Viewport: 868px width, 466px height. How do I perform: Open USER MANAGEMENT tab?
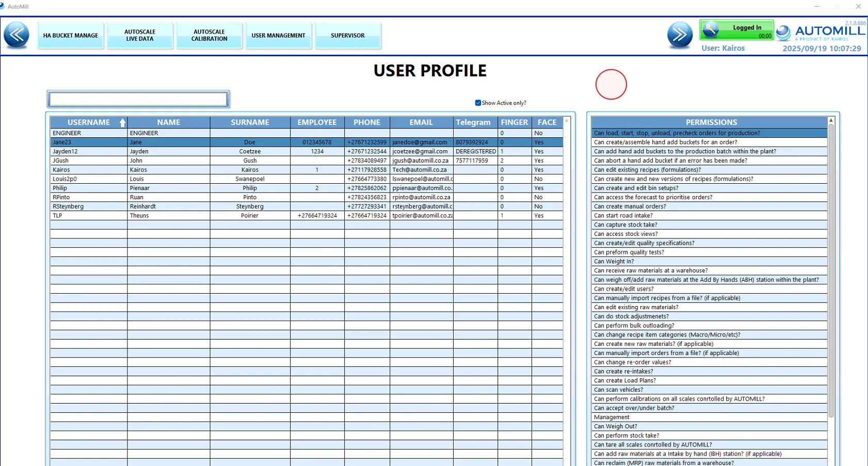[278, 36]
